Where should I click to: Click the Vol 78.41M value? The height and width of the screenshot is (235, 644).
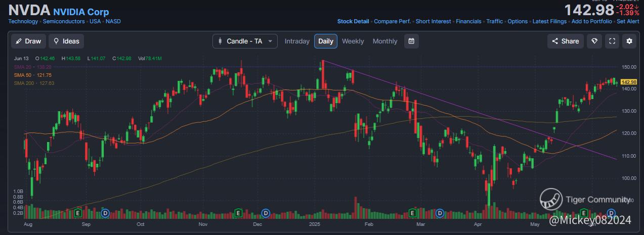[x=150, y=59]
